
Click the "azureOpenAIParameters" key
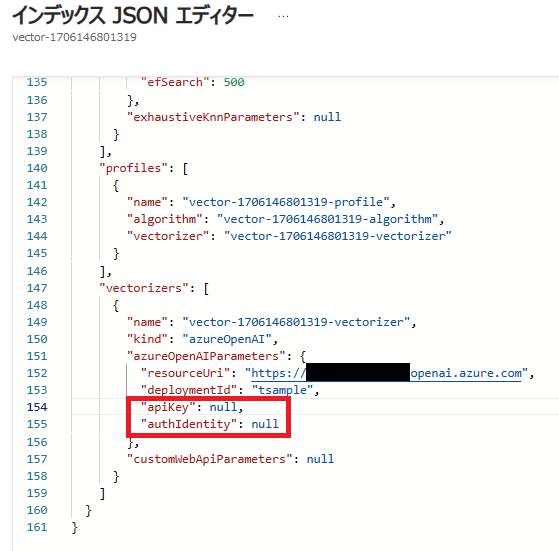tap(206, 356)
